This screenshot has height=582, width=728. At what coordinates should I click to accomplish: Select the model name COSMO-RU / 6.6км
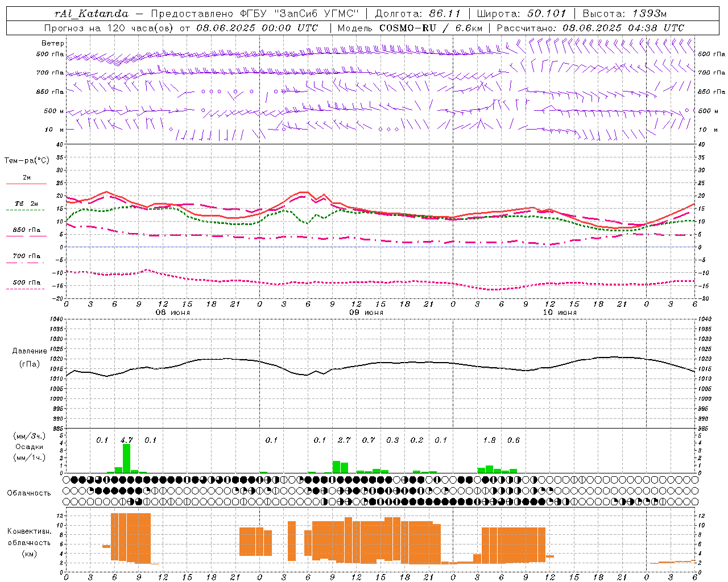pyautogui.click(x=431, y=28)
